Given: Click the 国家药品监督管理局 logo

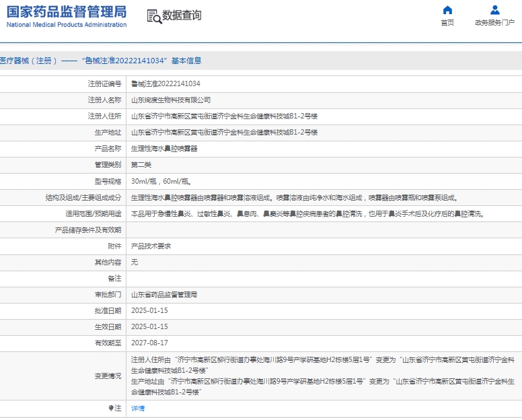Looking at the screenshot, I should pyautogui.click(x=67, y=12).
